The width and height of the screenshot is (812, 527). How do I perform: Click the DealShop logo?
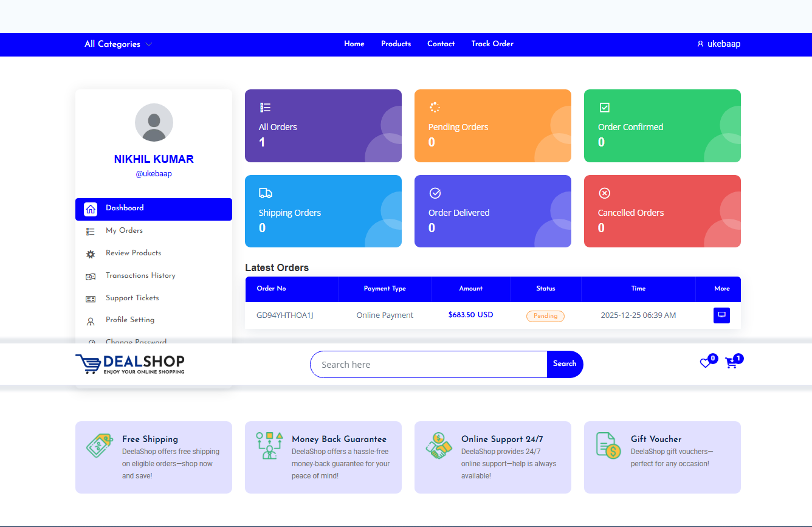[x=130, y=364]
